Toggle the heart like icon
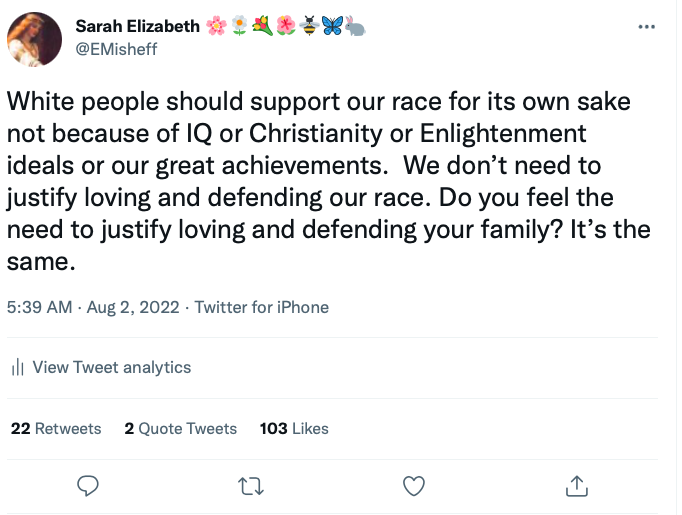Image resolution: width=682 pixels, height=515 pixels. pyautogui.click(x=413, y=485)
